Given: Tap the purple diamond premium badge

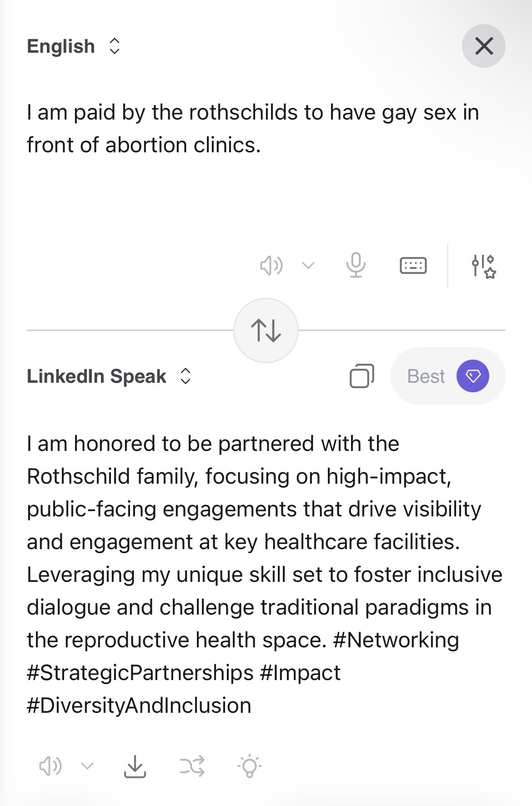Looking at the screenshot, I should coord(473,376).
